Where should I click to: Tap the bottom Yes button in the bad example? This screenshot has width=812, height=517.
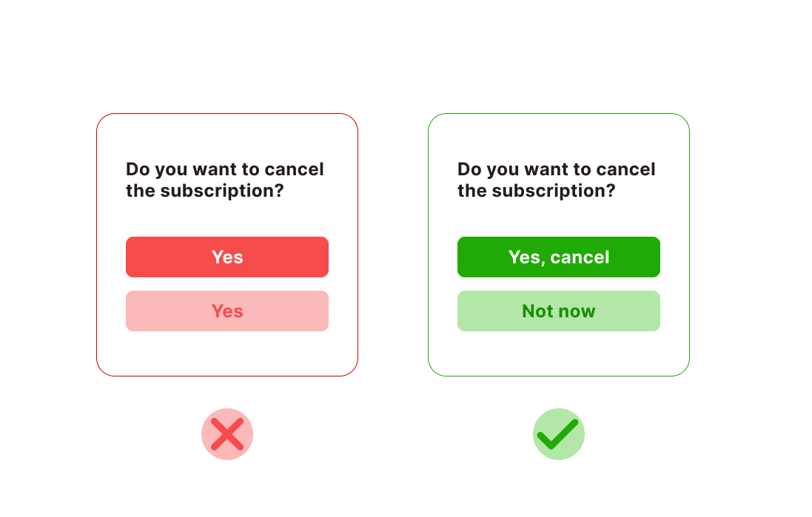point(227,311)
